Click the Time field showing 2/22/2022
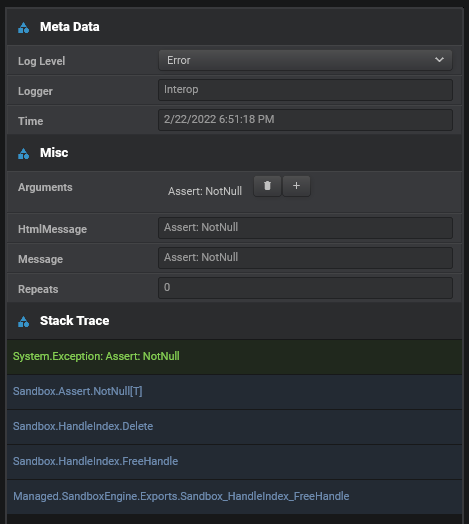This screenshot has height=524, width=469. (305, 120)
